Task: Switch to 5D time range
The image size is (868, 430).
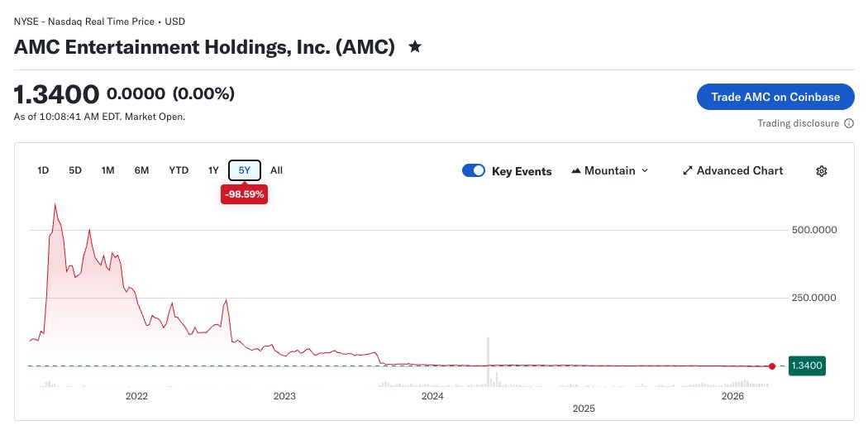Action: click(x=75, y=171)
